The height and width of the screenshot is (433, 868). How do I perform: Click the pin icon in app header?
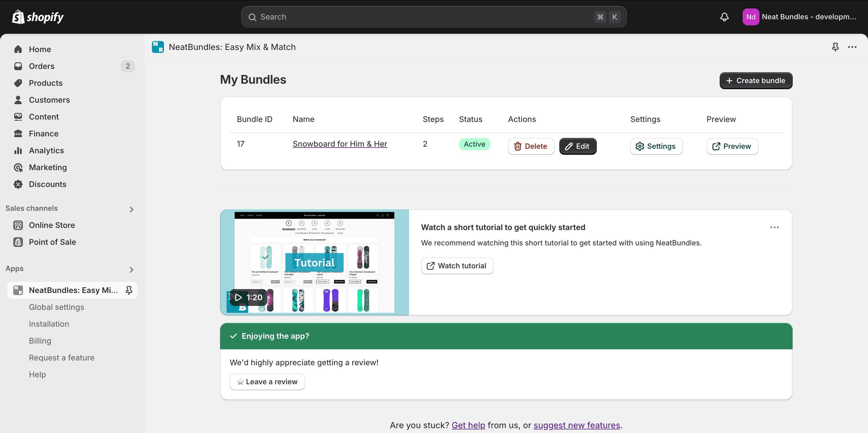click(x=835, y=47)
